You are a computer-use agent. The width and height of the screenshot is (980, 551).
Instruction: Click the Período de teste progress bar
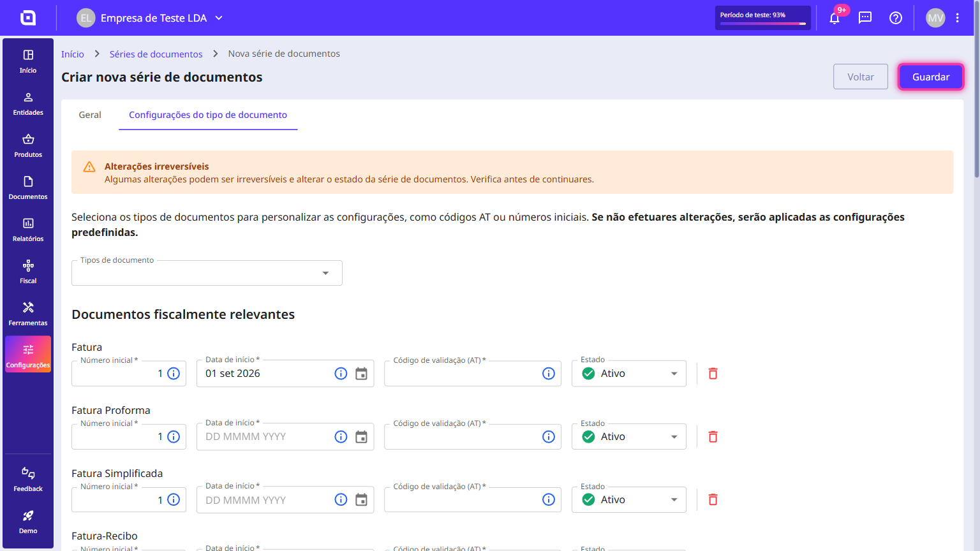pos(763,24)
